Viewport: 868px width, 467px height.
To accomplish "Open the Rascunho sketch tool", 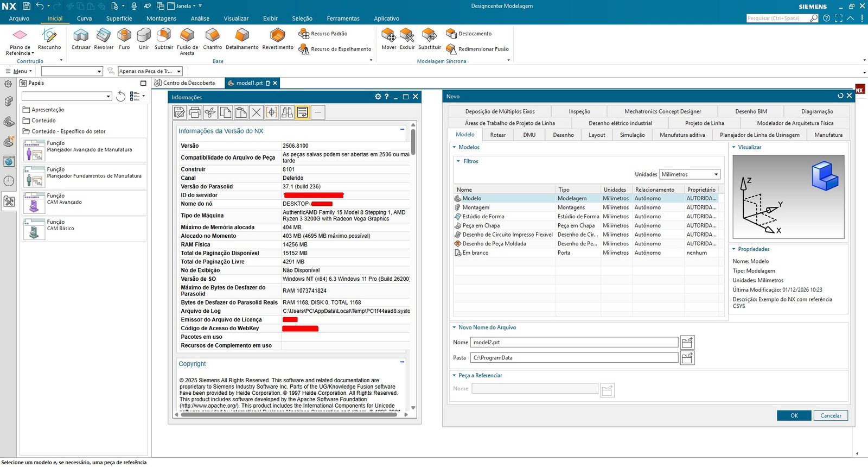I will (49, 38).
